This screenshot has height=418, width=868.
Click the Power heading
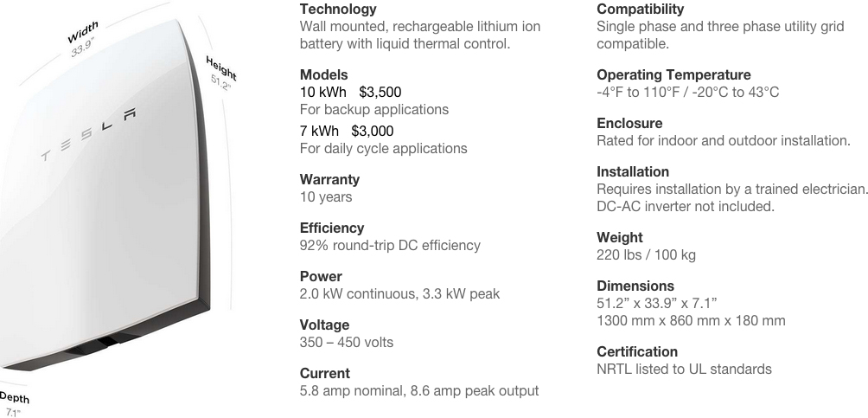321,277
